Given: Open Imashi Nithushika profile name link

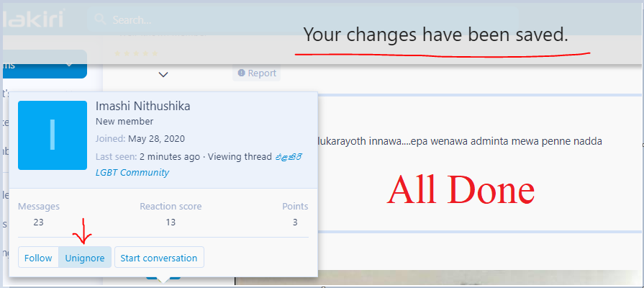Looking at the screenshot, I should click(143, 106).
